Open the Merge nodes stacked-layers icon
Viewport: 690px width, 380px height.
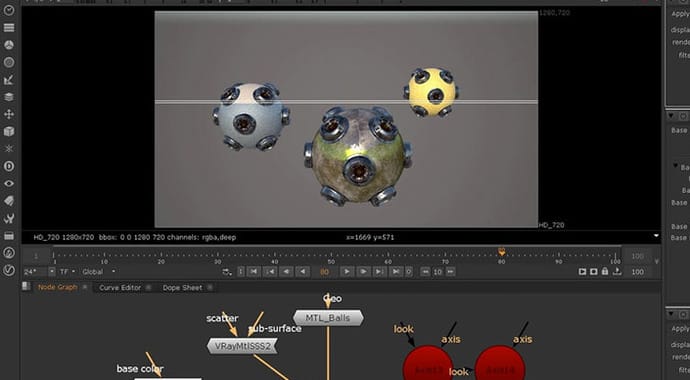tap(9, 97)
